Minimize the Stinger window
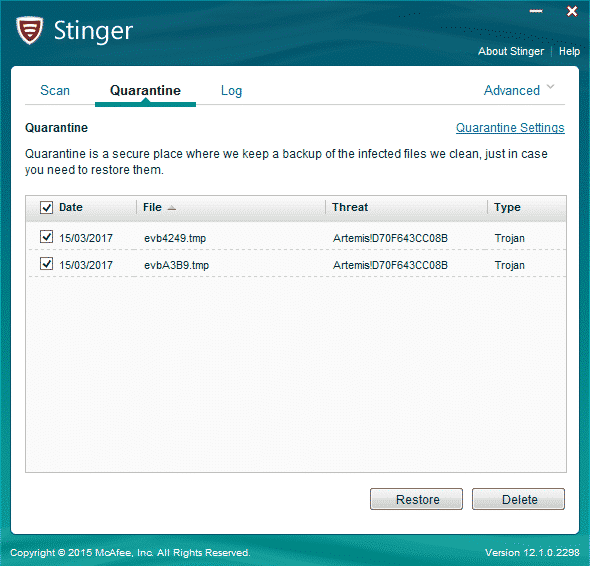The width and height of the screenshot is (590, 566). tap(536, 11)
